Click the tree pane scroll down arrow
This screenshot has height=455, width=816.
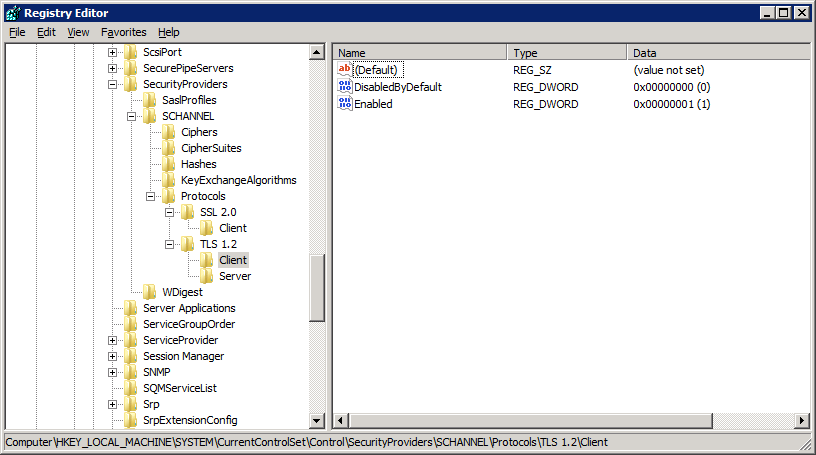pos(317,421)
